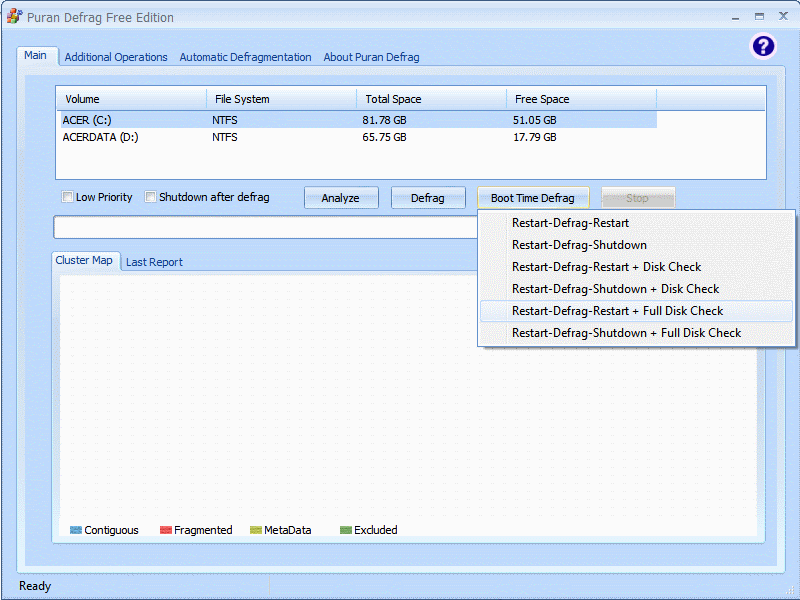Maximize the Puran Defrag window
This screenshot has height=600, width=800.
(759, 16)
